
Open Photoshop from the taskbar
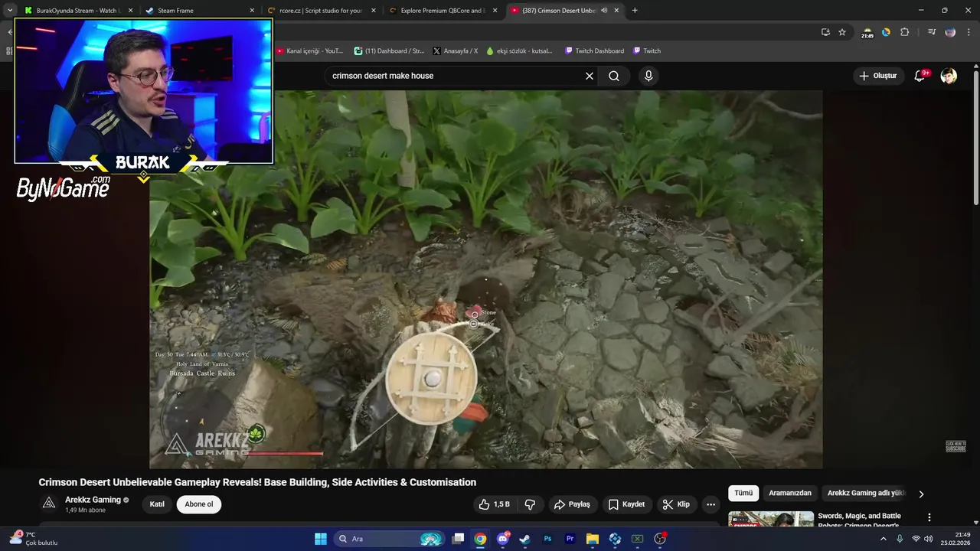pos(547,539)
